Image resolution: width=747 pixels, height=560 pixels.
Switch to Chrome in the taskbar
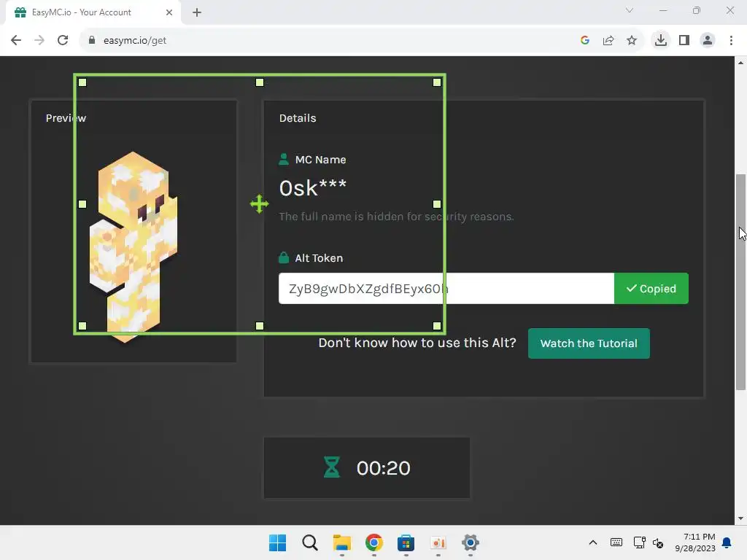(x=374, y=542)
